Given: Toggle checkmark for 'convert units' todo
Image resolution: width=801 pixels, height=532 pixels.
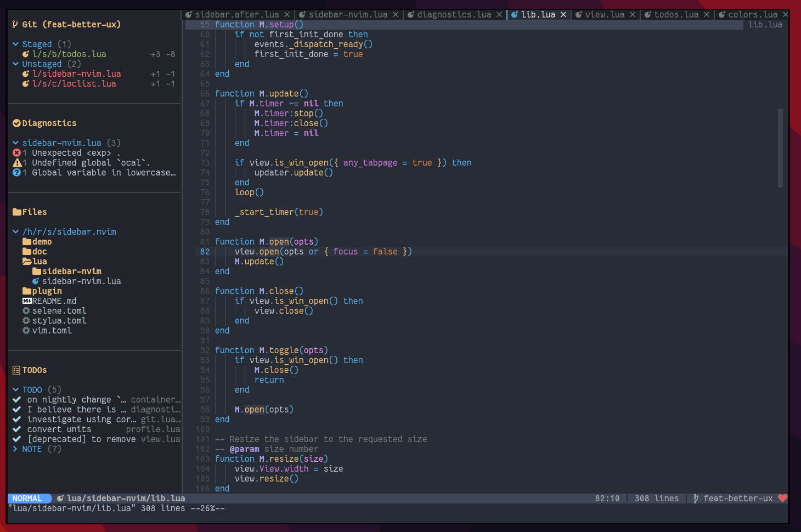Looking at the screenshot, I should (16, 429).
